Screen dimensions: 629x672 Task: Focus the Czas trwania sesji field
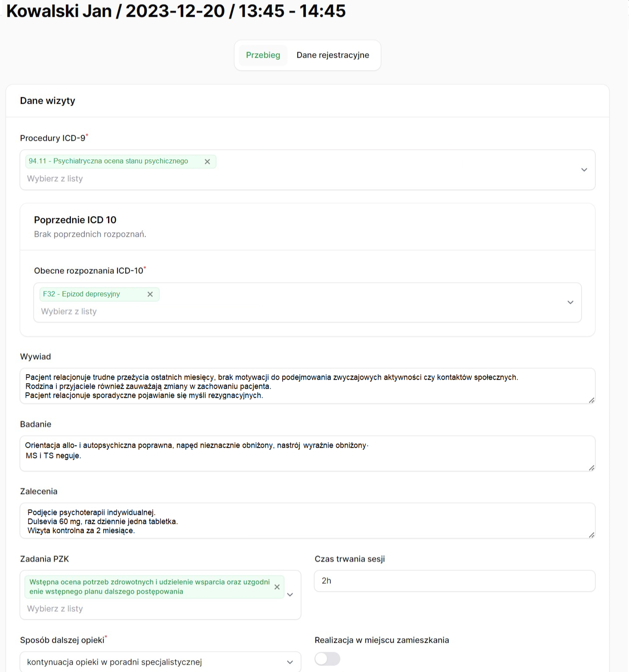(x=454, y=581)
